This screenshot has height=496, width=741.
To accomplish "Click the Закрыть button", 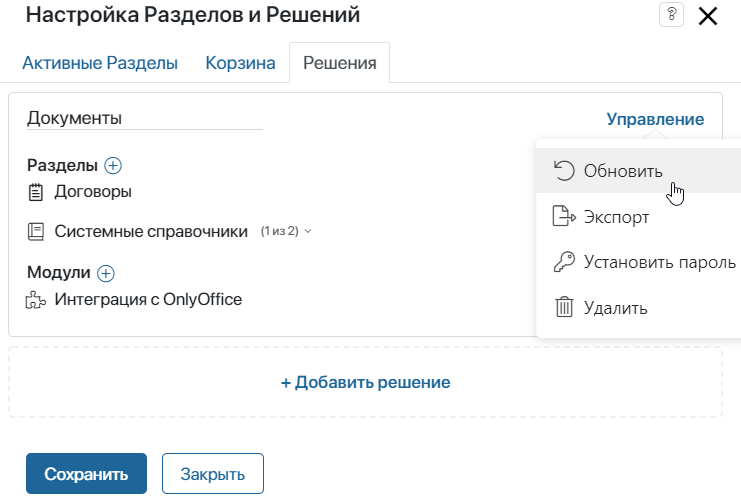I will [213, 474].
